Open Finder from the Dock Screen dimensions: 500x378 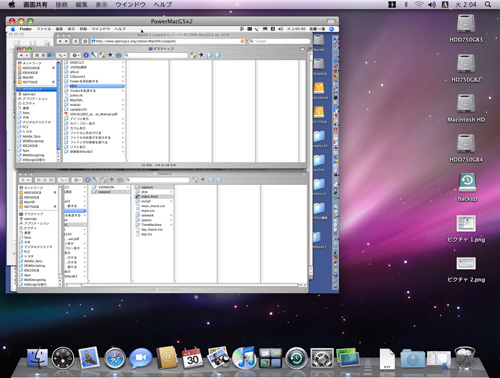point(37,358)
